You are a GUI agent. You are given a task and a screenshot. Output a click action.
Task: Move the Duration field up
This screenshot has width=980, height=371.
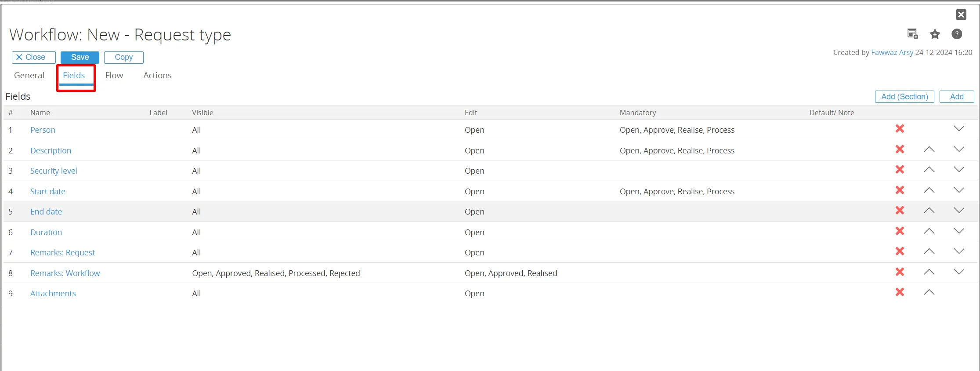(x=929, y=231)
